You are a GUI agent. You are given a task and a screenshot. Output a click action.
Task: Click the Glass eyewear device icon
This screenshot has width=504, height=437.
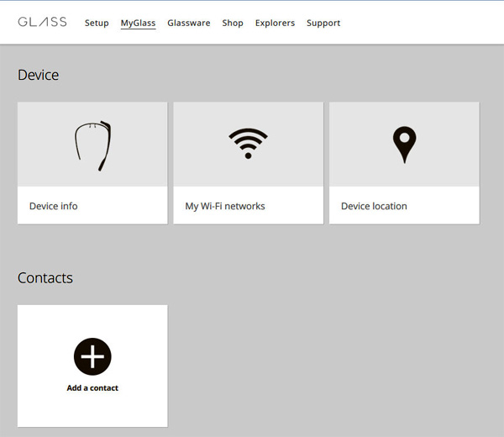click(92, 146)
